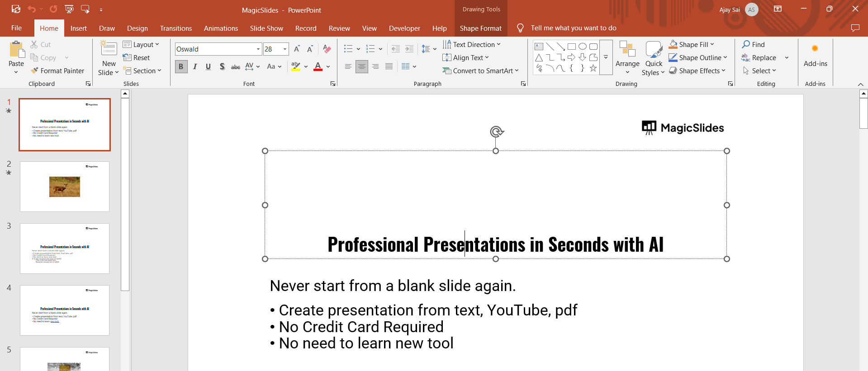868x371 pixels.
Task: Click the Increase Font Size icon
Action: tap(297, 49)
